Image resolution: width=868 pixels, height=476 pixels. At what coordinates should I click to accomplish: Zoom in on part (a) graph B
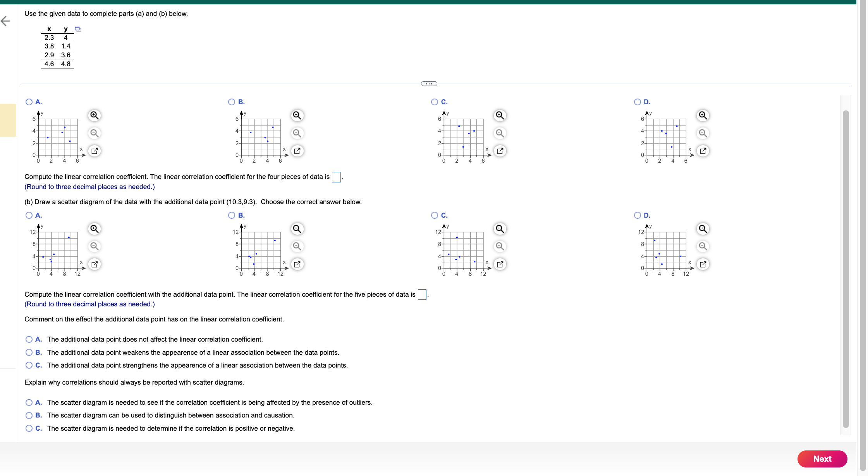[297, 115]
